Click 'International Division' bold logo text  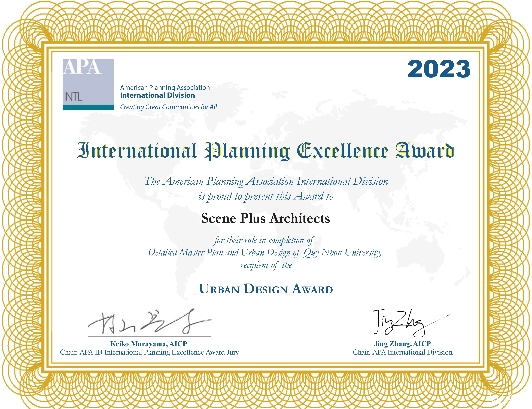[x=157, y=95]
